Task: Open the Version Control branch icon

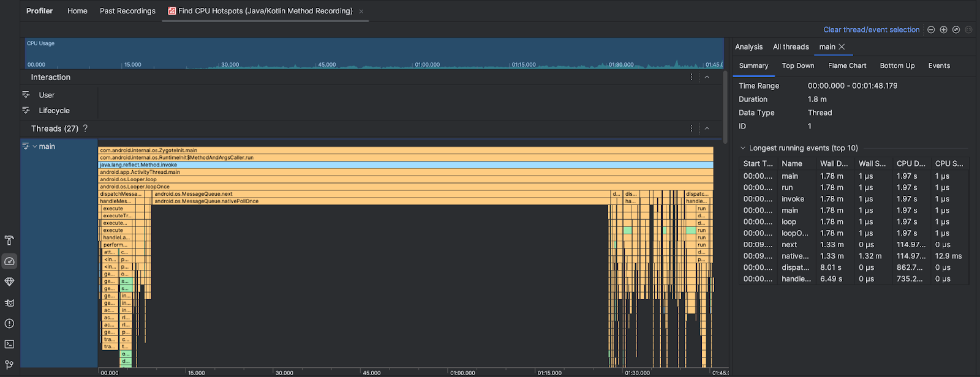Action: [x=9, y=365]
